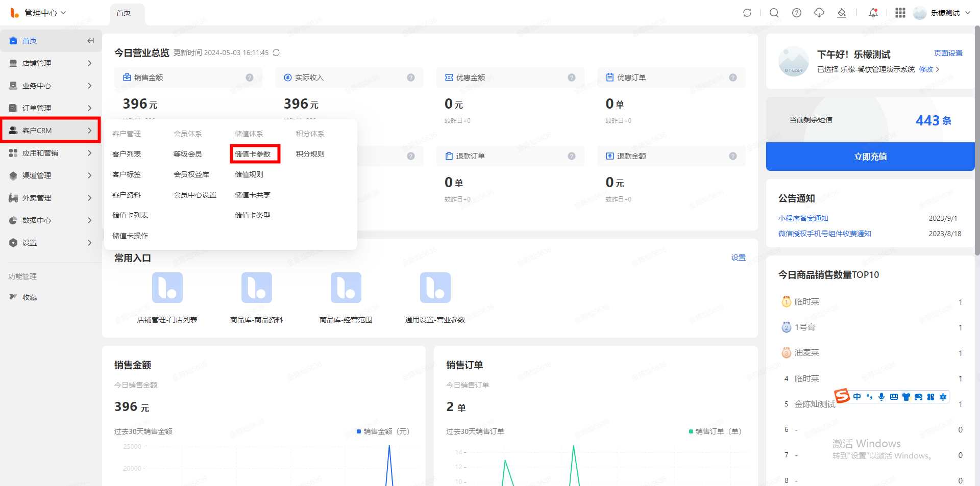Select 储值卡操作 in the CRM submenu

point(130,236)
